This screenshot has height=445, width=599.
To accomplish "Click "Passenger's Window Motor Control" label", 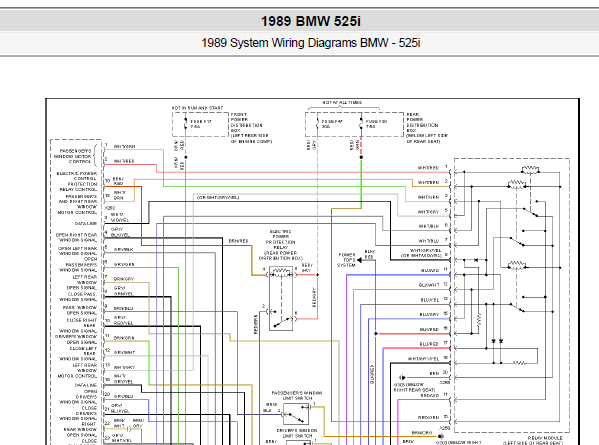I will [x=73, y=156].
